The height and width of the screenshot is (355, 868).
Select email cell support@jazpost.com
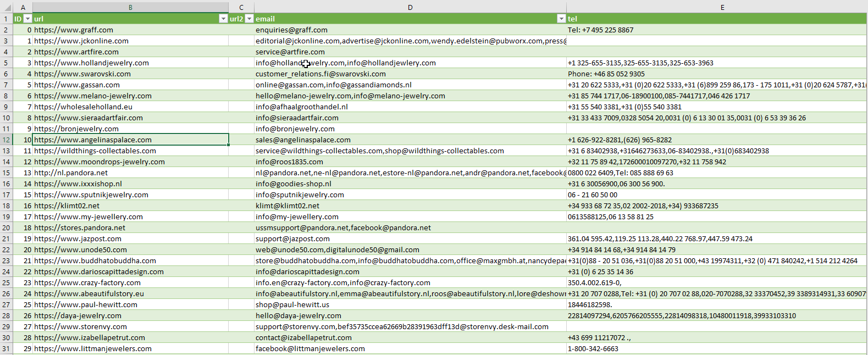410,238
